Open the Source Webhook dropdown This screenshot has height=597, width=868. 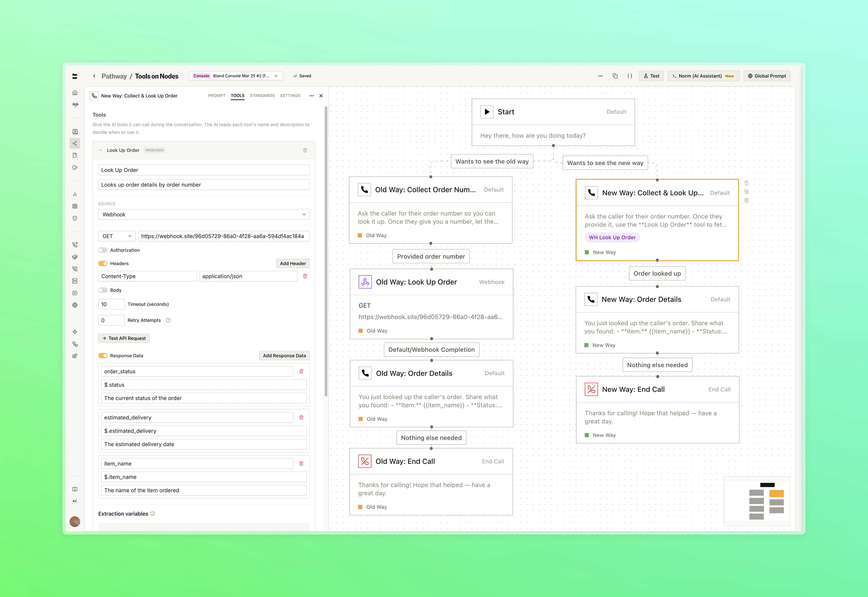tap(204, 214)
